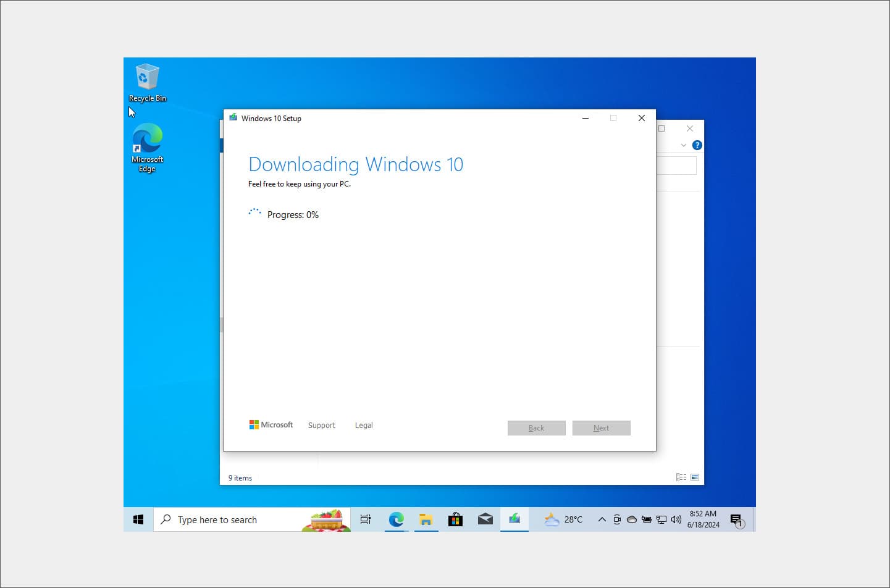Switch File Explorer to details view icon
The width and height of the screenshot is (890, 588).
pos(681,477)
